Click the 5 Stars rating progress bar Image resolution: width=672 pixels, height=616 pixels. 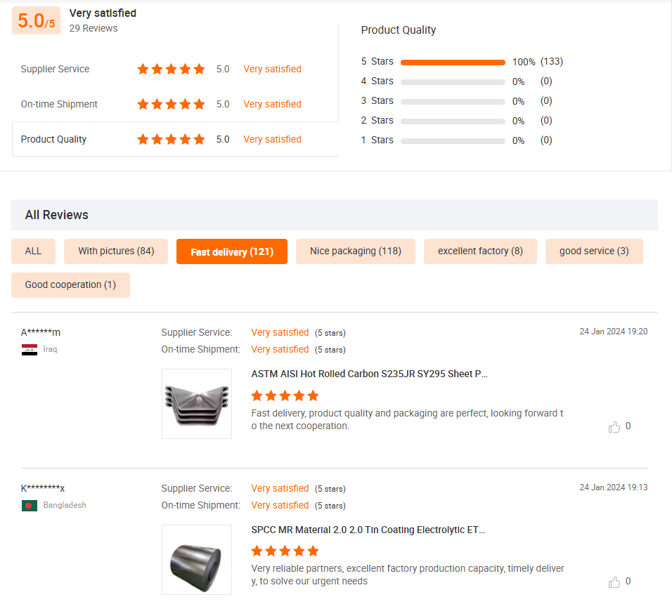(453, 62)
